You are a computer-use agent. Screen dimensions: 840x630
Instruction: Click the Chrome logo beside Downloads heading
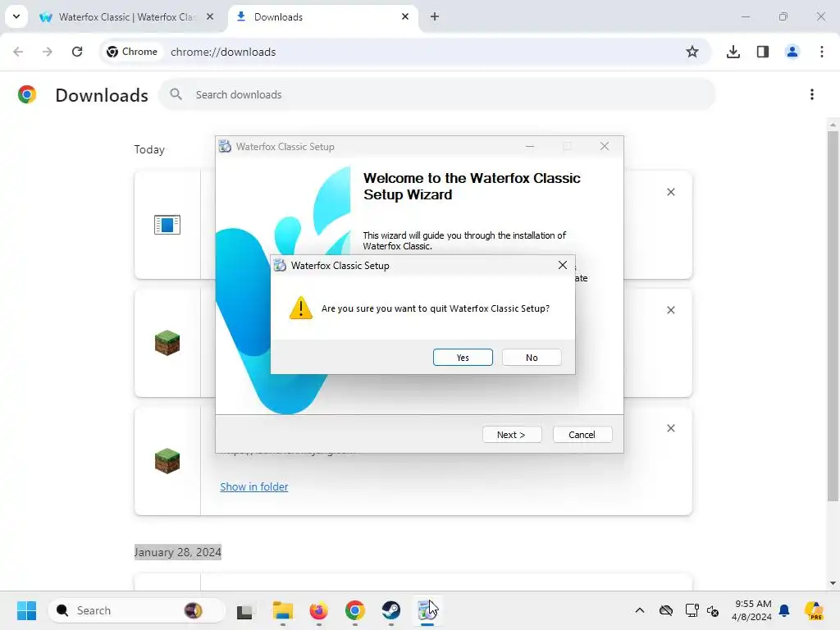coord(27,94)
